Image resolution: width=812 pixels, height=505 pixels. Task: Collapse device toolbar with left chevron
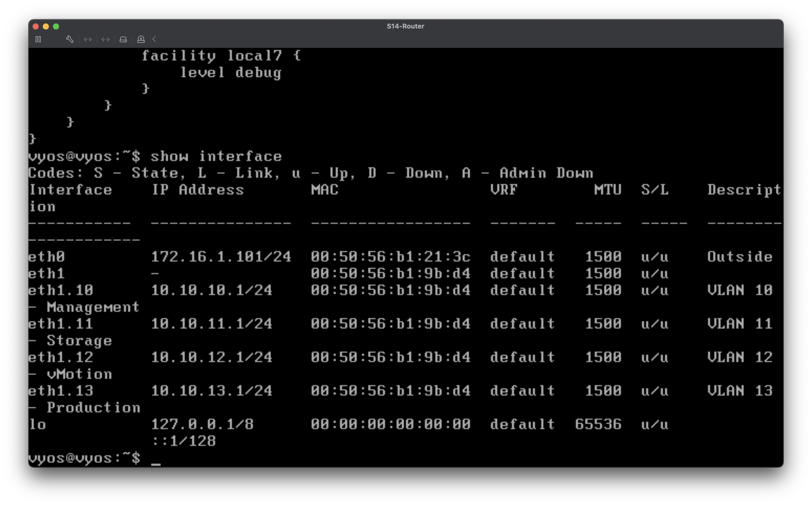[x=154, y=39]
